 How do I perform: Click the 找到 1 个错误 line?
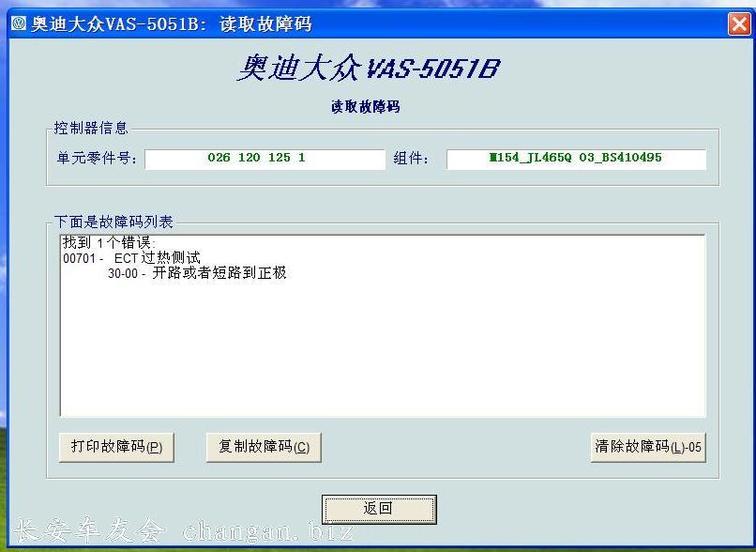click(109, 243)
